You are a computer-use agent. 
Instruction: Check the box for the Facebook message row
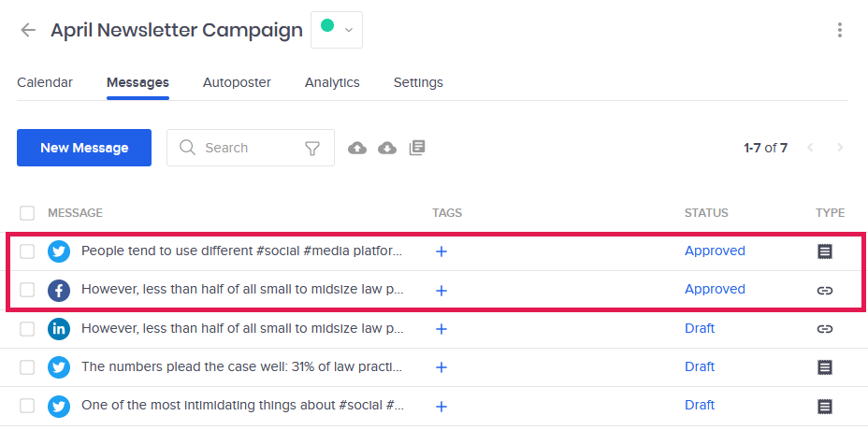click(26, 290)
